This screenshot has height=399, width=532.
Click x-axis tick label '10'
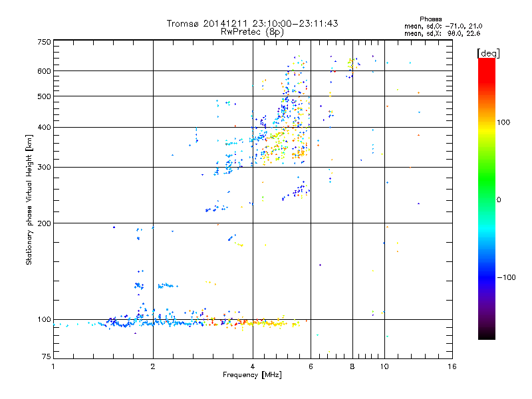coord(384,366)
